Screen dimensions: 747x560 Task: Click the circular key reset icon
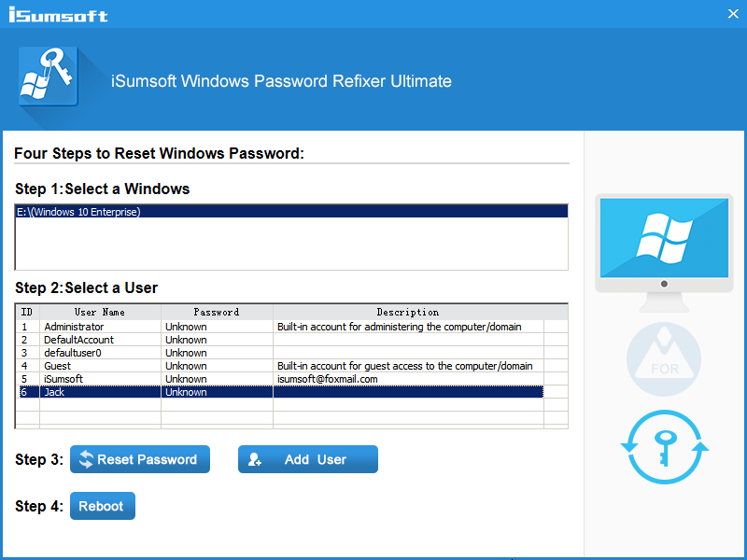tap(665, 447)
